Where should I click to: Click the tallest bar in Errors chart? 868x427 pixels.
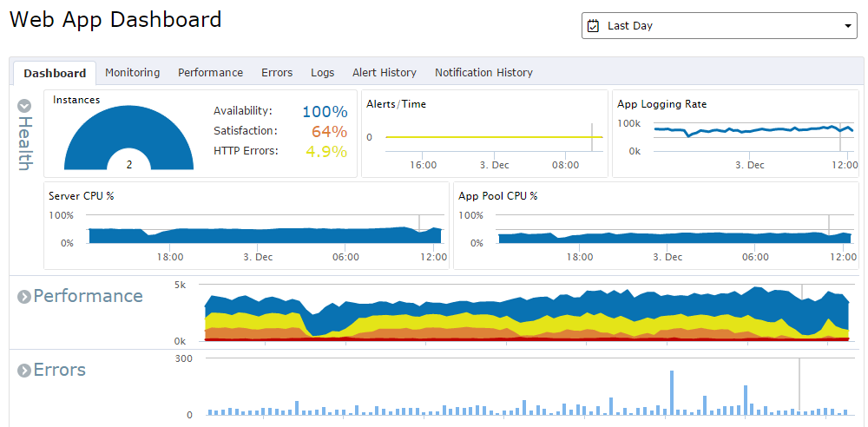tap(672, 392)
